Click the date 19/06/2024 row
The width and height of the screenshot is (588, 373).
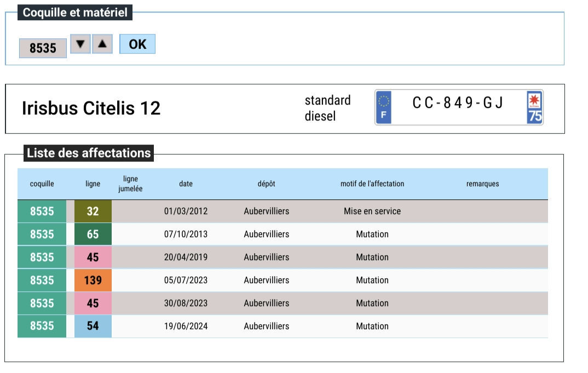(x=283, y=326)
